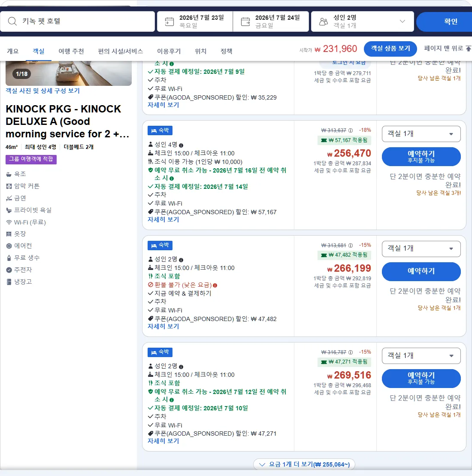This screenshot has width=472, height=476.
Task: Open the check-out calendar icon
Action: coord(245,21)
